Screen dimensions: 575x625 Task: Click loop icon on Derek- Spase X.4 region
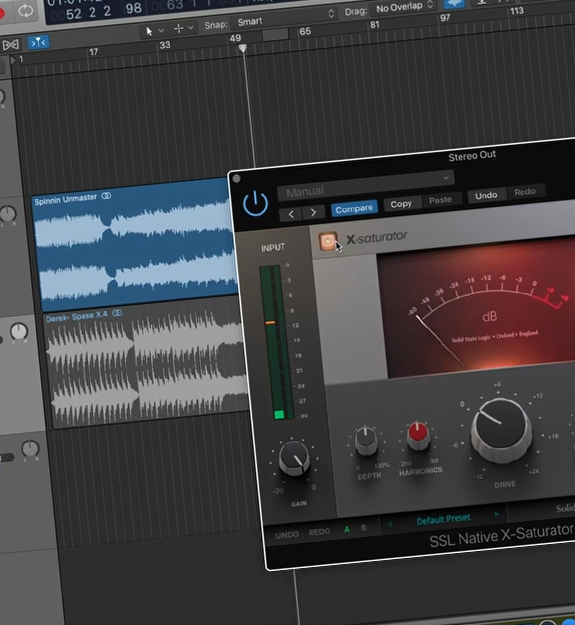coord(117,313)
